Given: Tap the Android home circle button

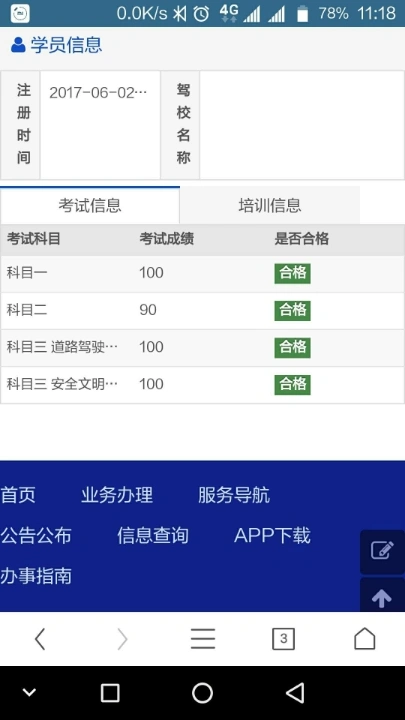Looking at the screenshot, I should tap(202, 693).
